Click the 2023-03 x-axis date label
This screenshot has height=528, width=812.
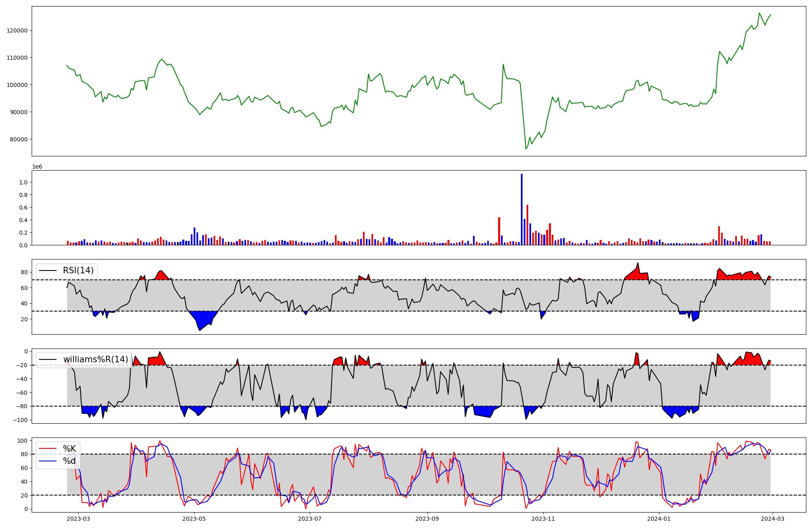coord(78,519)
